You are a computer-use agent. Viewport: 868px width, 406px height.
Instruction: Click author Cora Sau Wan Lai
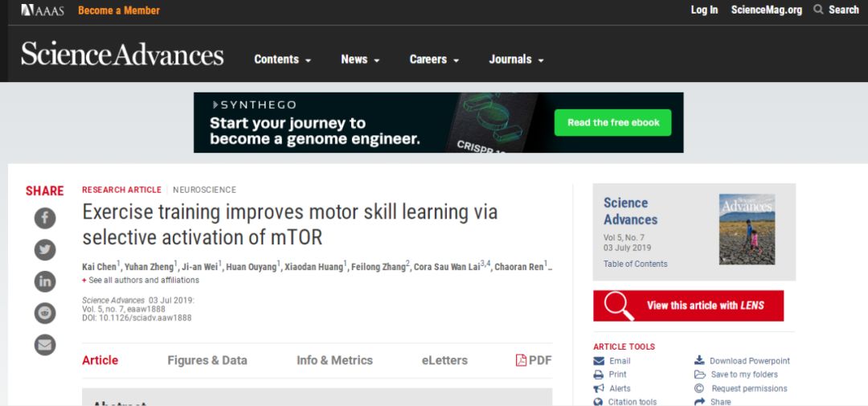click(x=448, y=267)
